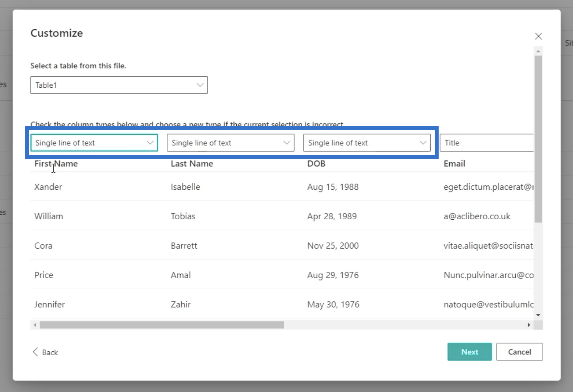Open the Email column type dropdown

point(487,143)
